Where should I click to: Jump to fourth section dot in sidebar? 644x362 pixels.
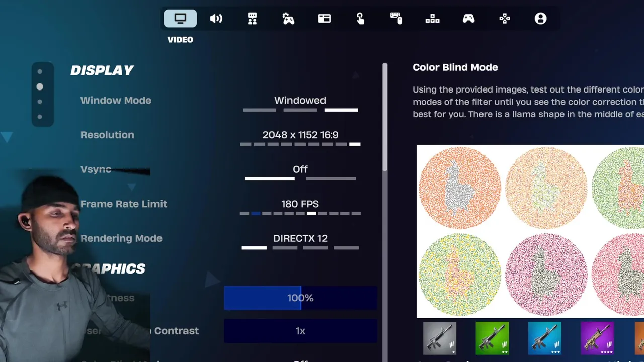40,117
